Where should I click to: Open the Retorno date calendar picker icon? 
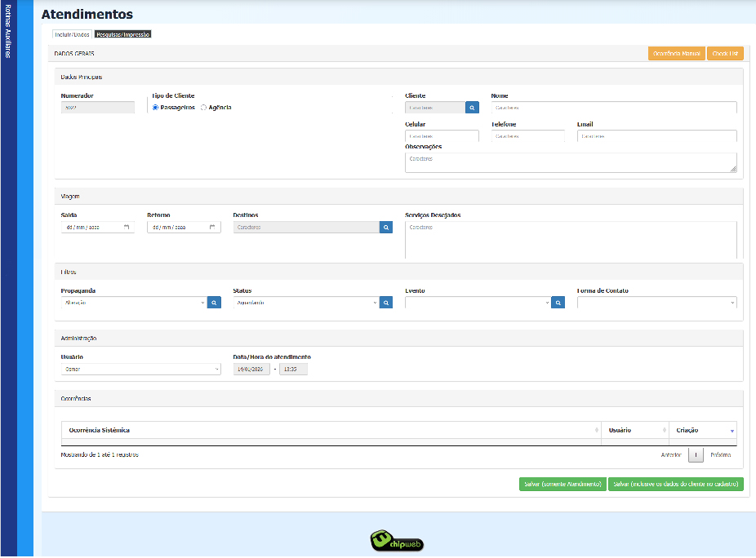coord(213,228)
